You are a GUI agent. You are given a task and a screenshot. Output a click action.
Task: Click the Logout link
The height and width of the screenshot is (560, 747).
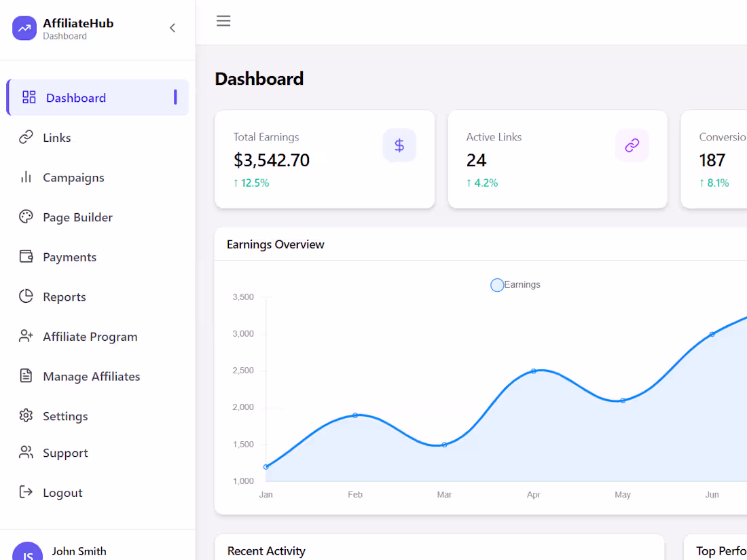(x=62, y=492)
